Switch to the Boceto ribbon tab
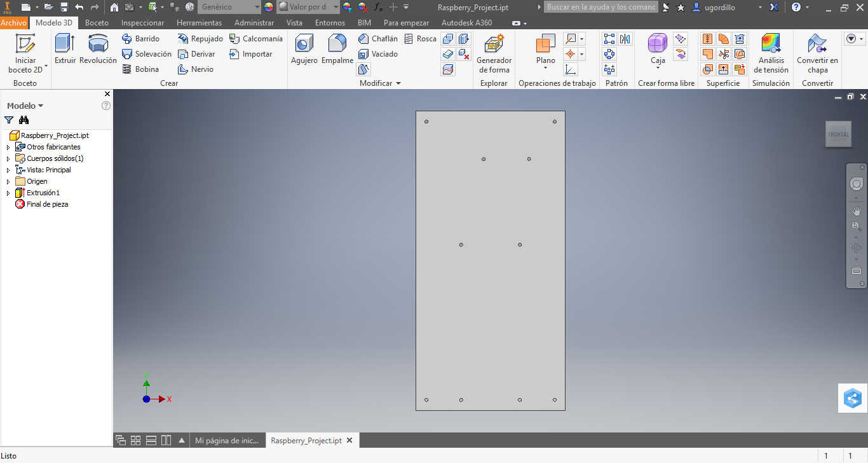The width and height of the screenshot is (868, 463). [97, 22]
